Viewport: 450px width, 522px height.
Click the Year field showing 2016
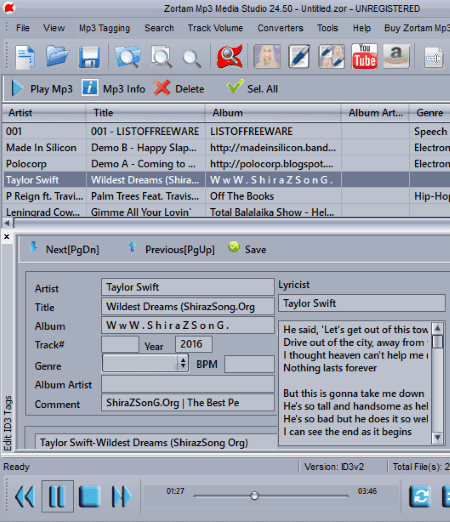pyautogui.click(x=194, y=344)
